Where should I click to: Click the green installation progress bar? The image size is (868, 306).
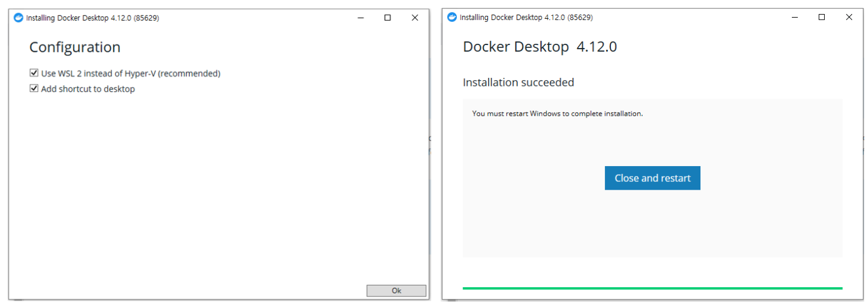click(652, 288)
